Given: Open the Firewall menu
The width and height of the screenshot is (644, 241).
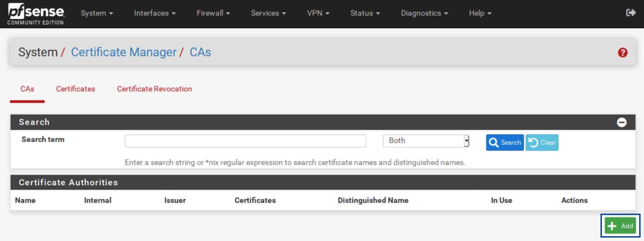Looking at the screenshot, I should 213,13.
